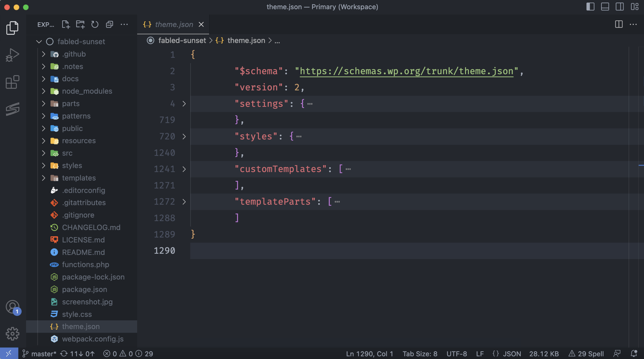
Task: Click the schema URL hyperlink
Action: point(406,72)
